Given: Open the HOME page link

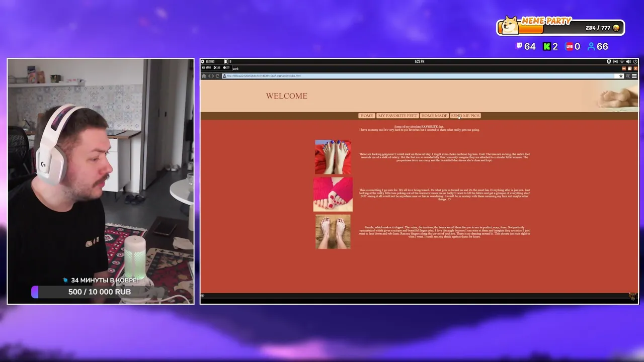Looking at the screenshot, I should pos(366,116).
